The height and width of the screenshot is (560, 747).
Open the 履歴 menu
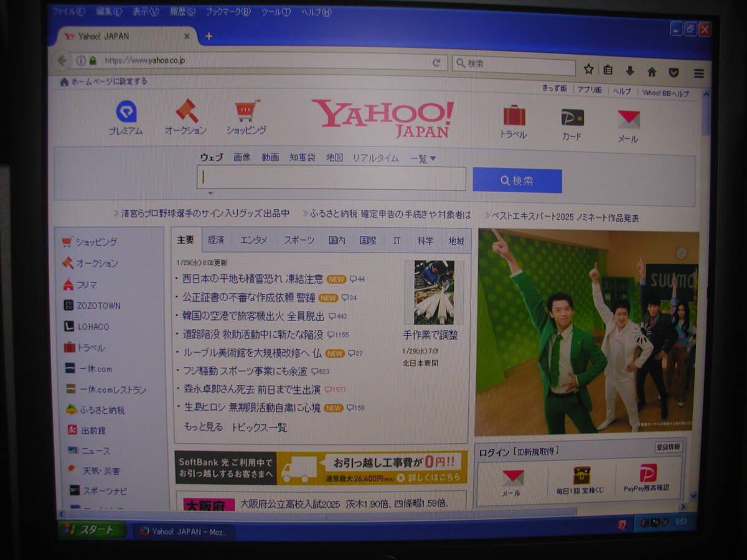(182, 12)
